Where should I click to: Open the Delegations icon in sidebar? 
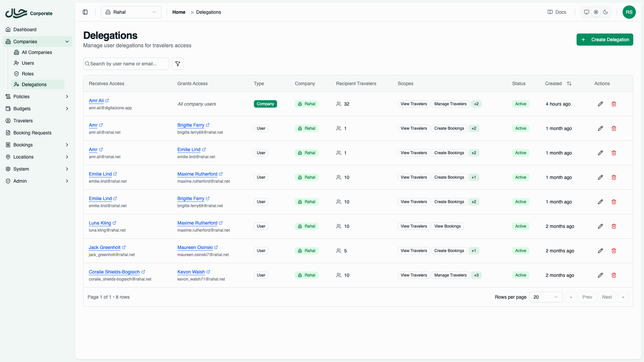pos(16,84)
